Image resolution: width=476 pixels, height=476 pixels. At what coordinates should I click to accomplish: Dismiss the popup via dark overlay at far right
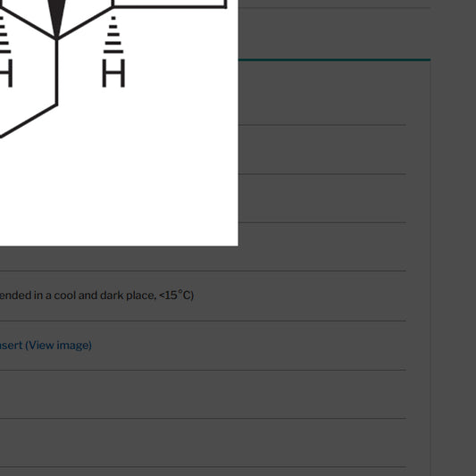click(454, 238)
